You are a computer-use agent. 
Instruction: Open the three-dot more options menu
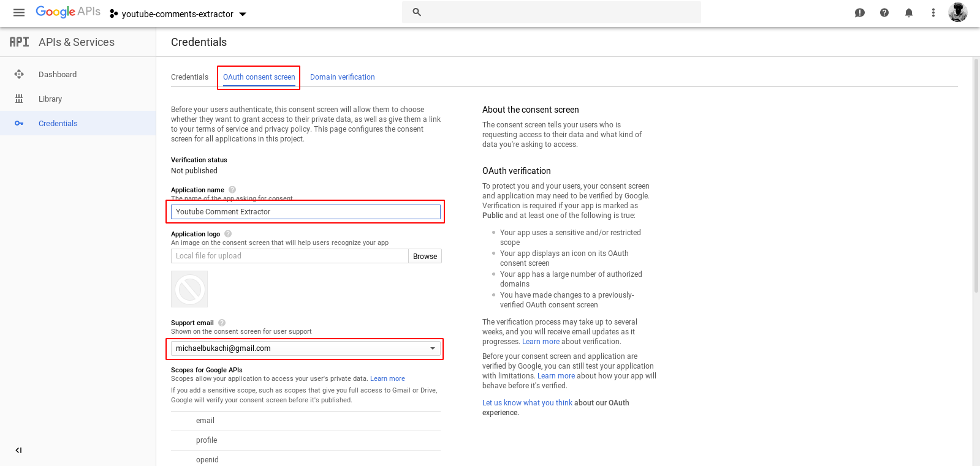(x=933, y=13)
